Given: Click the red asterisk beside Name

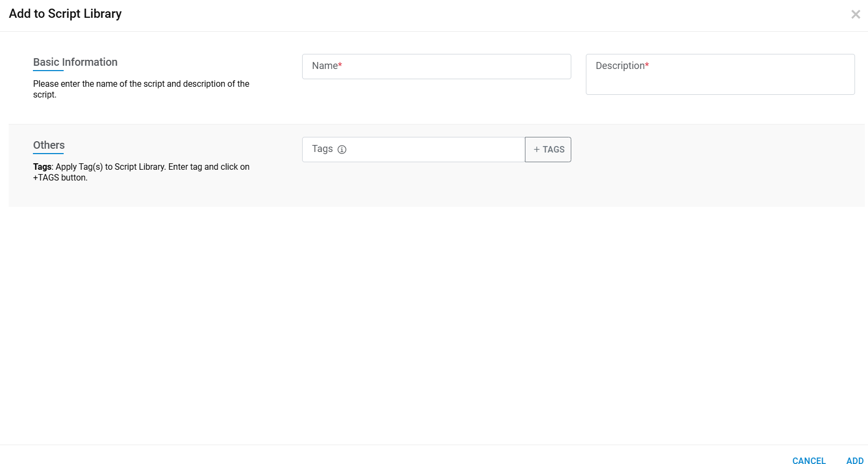Looking at the screenshot, I should pos(340,65).
